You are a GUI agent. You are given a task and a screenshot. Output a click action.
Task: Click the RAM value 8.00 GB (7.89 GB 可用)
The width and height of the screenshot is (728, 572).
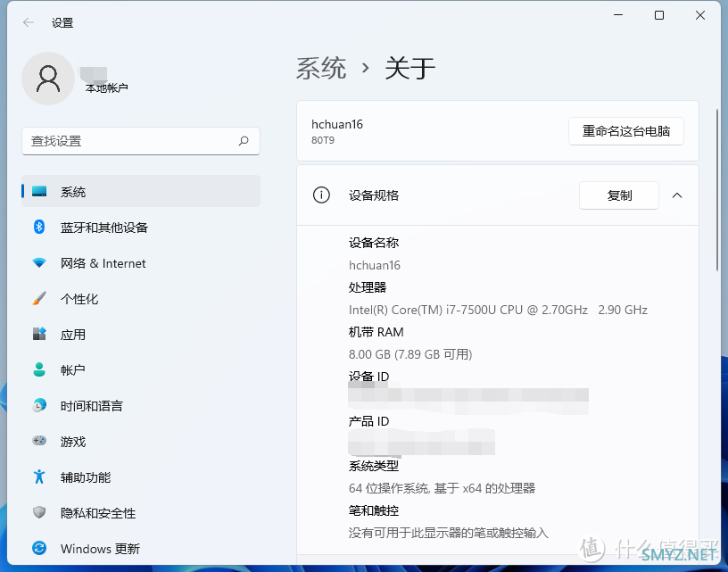point(410,354)
